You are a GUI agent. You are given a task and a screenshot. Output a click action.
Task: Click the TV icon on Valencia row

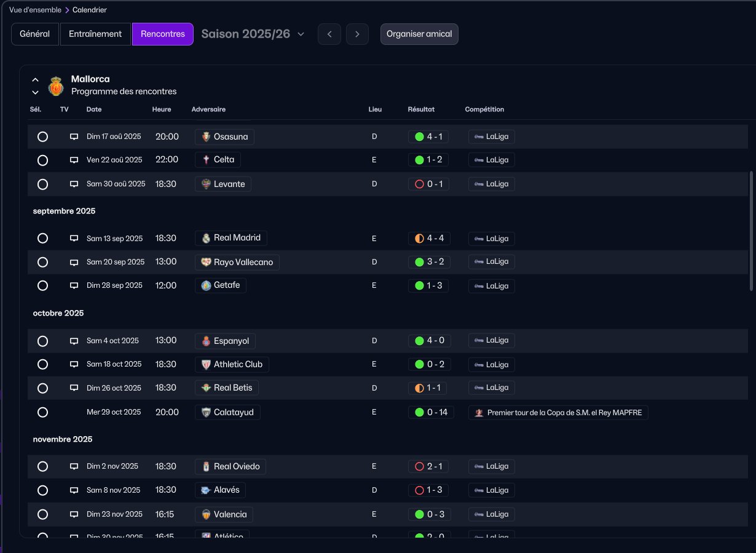click(x=74, y=514)
